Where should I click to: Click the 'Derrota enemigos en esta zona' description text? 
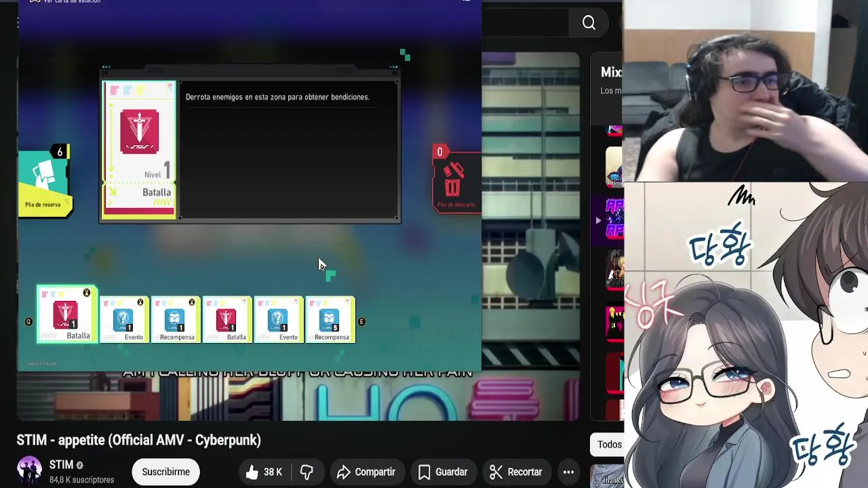coord(277,97)
